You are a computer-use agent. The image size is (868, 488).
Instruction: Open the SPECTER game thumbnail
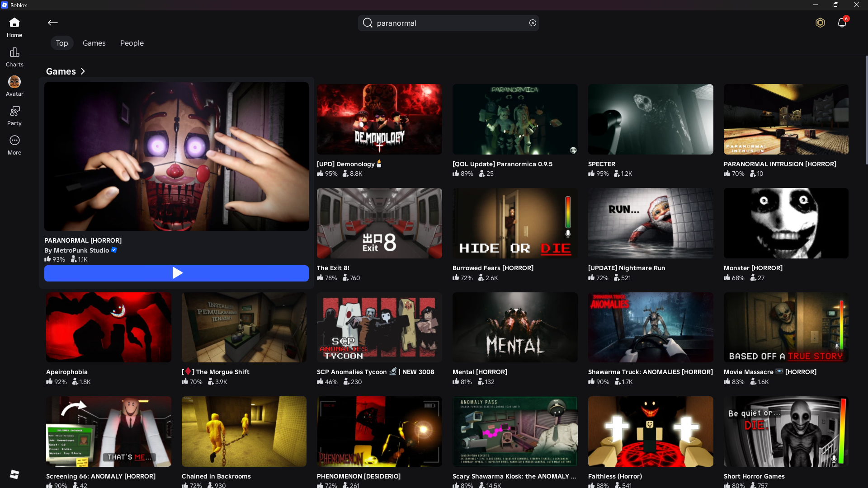[x=651, y=119]
